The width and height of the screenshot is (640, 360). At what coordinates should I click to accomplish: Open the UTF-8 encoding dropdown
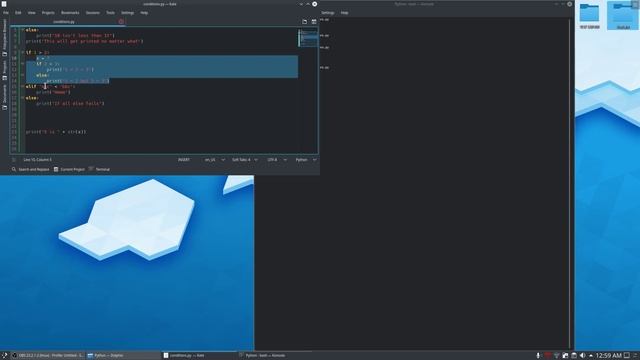click(x=277, y=160)
